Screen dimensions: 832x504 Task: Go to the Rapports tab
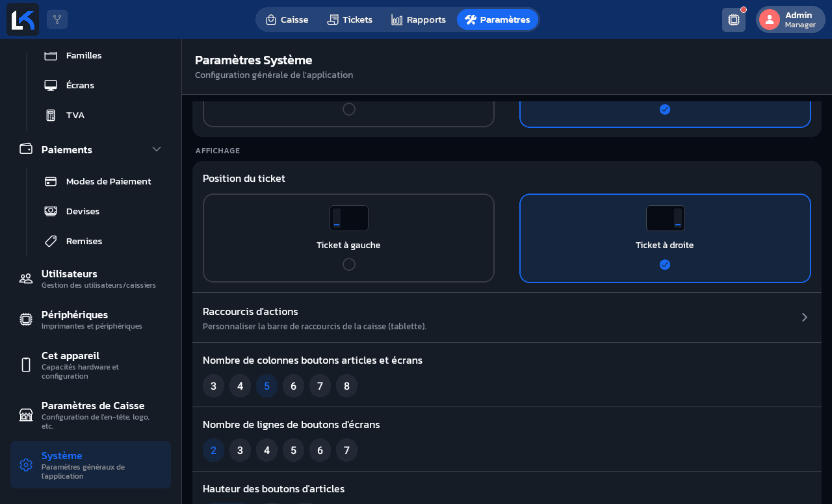419,19
